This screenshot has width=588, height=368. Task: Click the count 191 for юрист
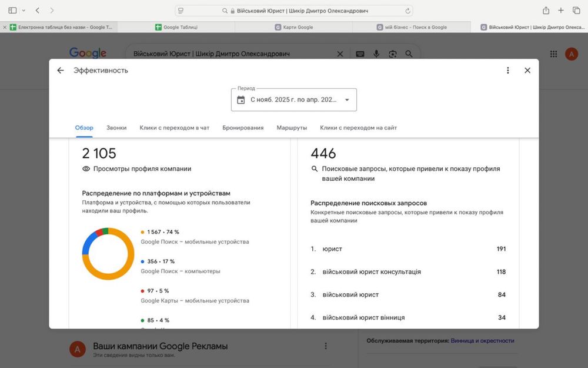[x=501, y=249]
